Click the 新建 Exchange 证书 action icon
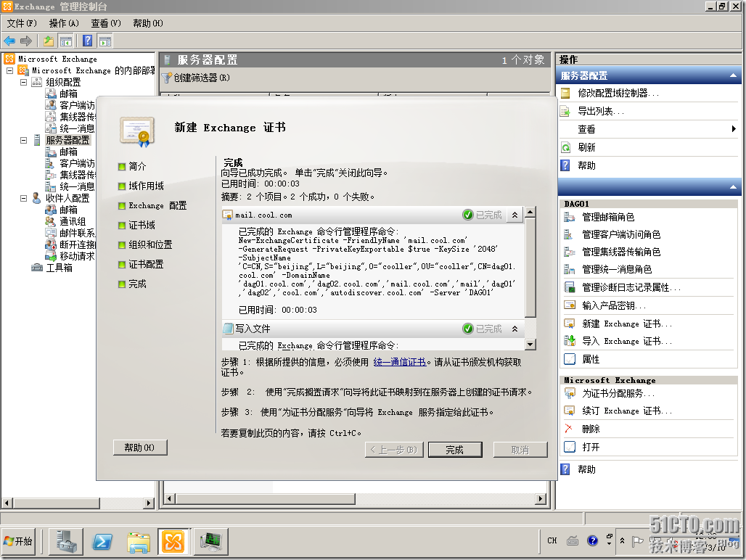This screenshot has height=560, width=746. click(570, 324)
